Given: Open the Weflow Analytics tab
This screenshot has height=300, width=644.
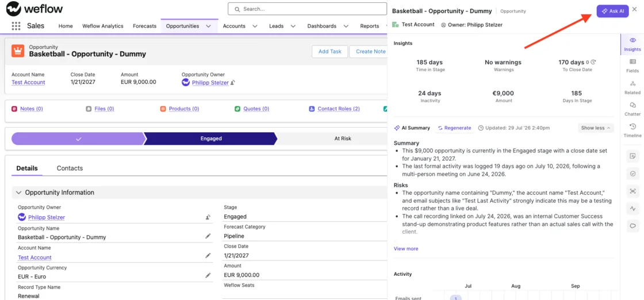Looking at the screenshot, I should pyautogui.click(x=103, y=26).
